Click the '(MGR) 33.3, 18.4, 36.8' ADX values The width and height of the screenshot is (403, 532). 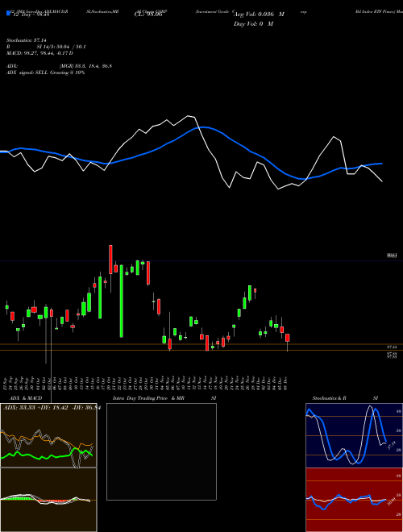85,66
